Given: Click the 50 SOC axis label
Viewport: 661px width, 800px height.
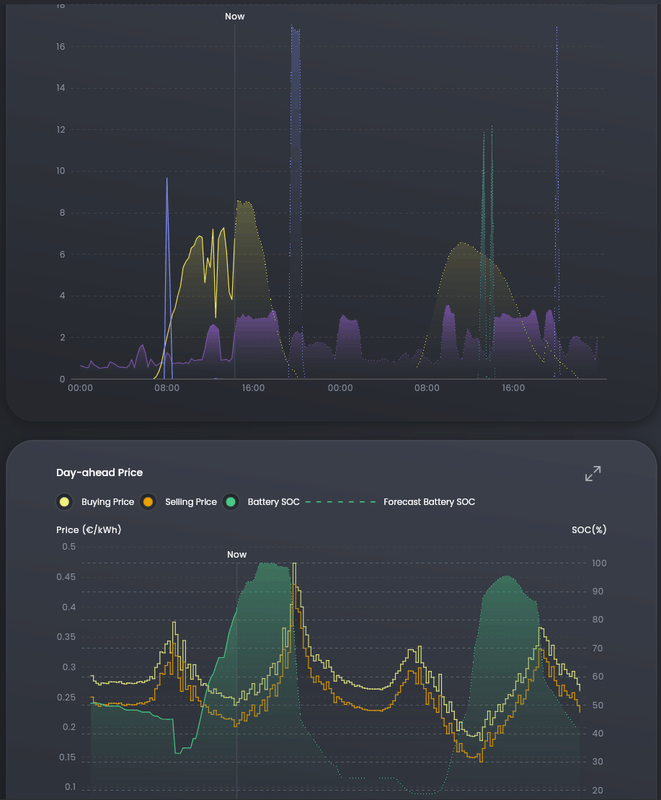Looking at the screenshot, I should [597, 706].
